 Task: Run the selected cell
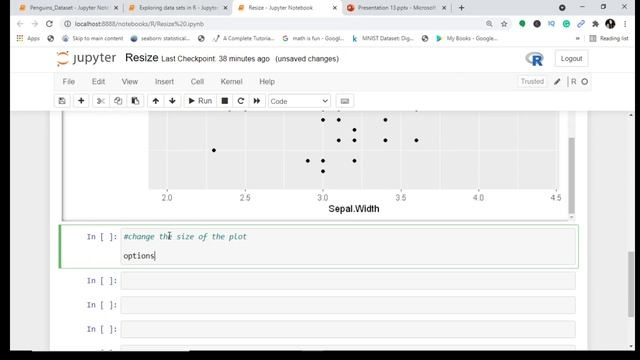[200, 101]
